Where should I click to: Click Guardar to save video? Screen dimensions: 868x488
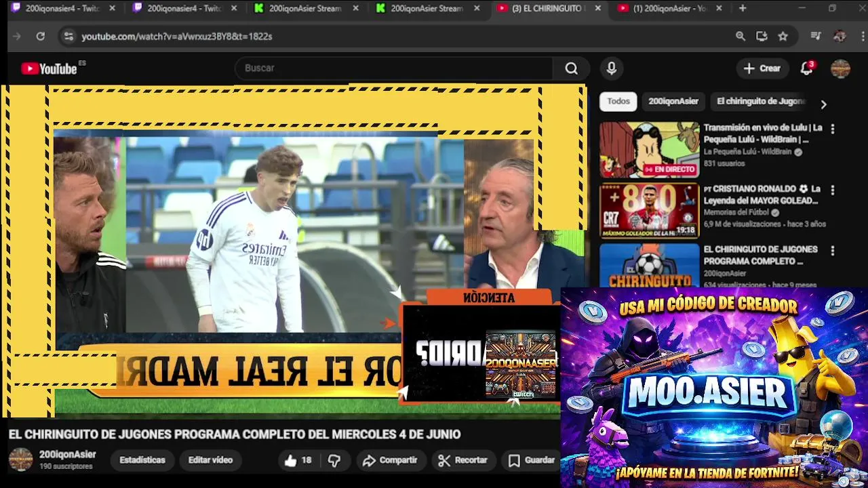(x=532, y=461)
